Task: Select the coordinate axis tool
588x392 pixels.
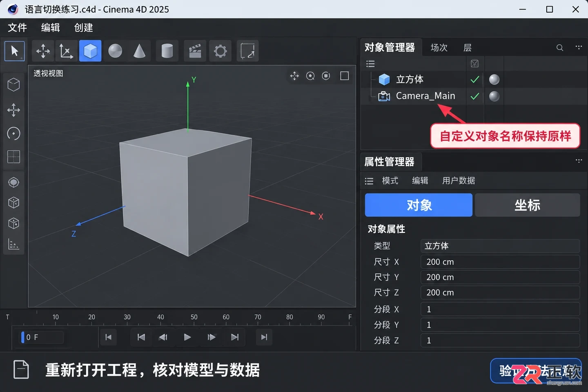Action: [x=66, y=51]
